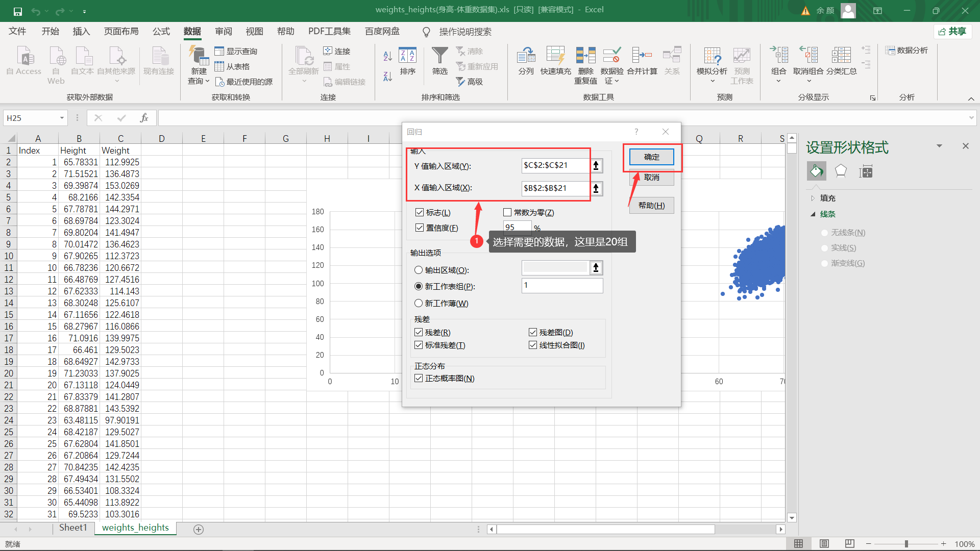
Task: Check the 常数为零 checkbox
Action: tap(507, 213)
